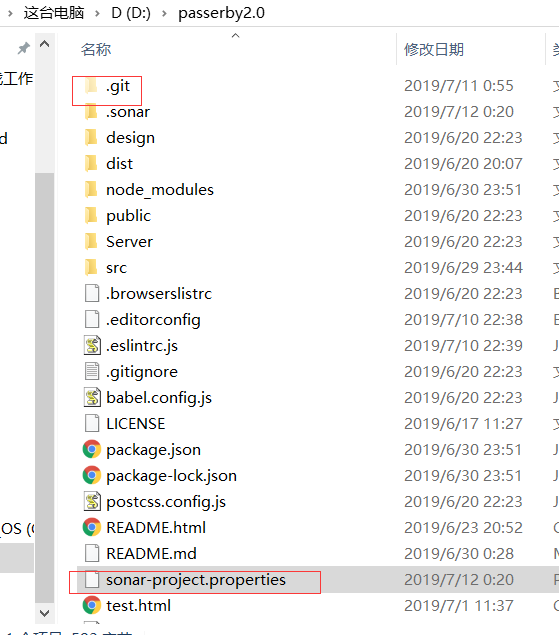Select the babel.config.js script file icon

pos(92,398)
